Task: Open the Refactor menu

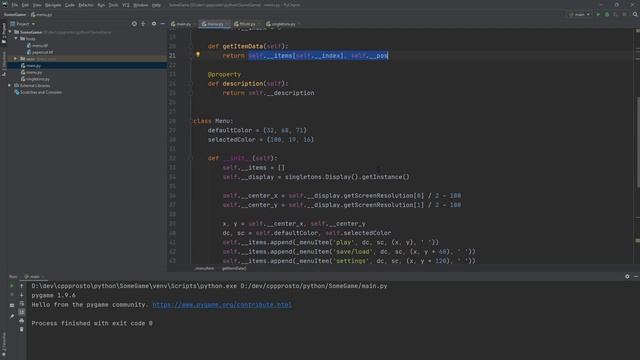Action: (86, 5)
